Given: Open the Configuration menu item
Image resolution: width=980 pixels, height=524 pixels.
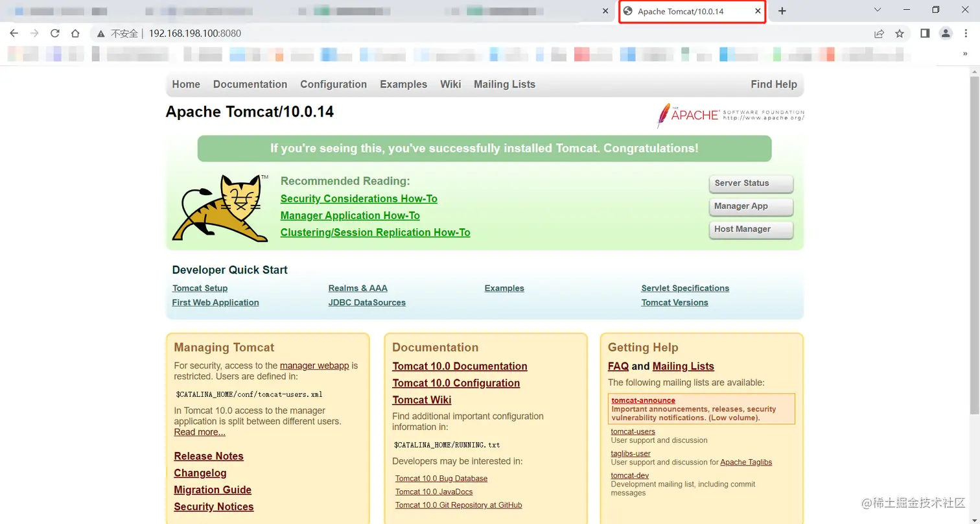Looking at the screenshot, I should [334, 84].
